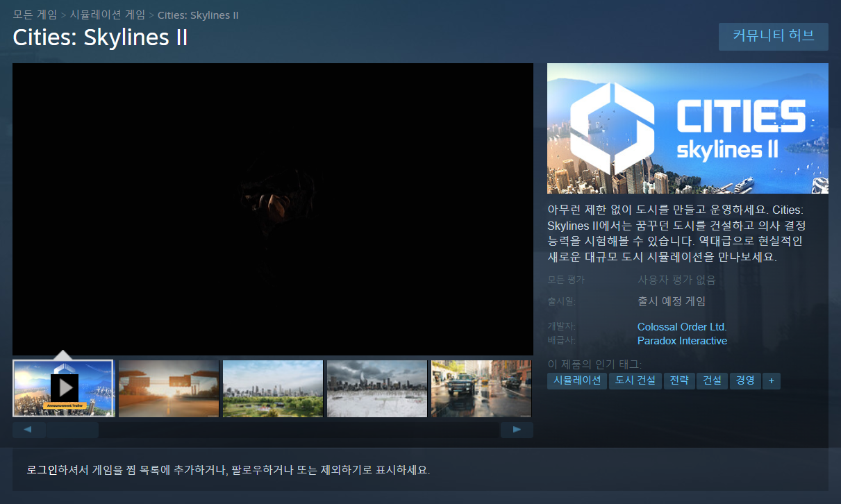Expand more tags with plus button
Viewport: 841px width, 504px height.
coord(772,380)
